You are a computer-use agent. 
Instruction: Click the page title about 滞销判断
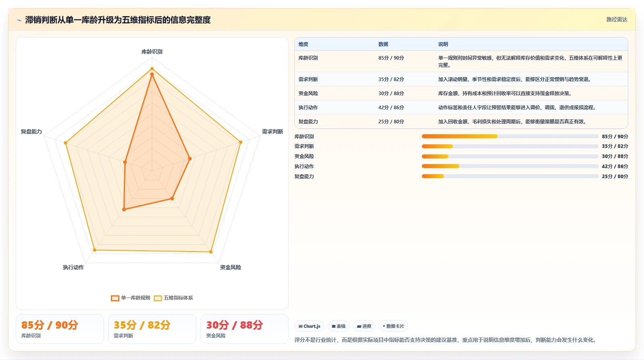[x=118, y=20]
